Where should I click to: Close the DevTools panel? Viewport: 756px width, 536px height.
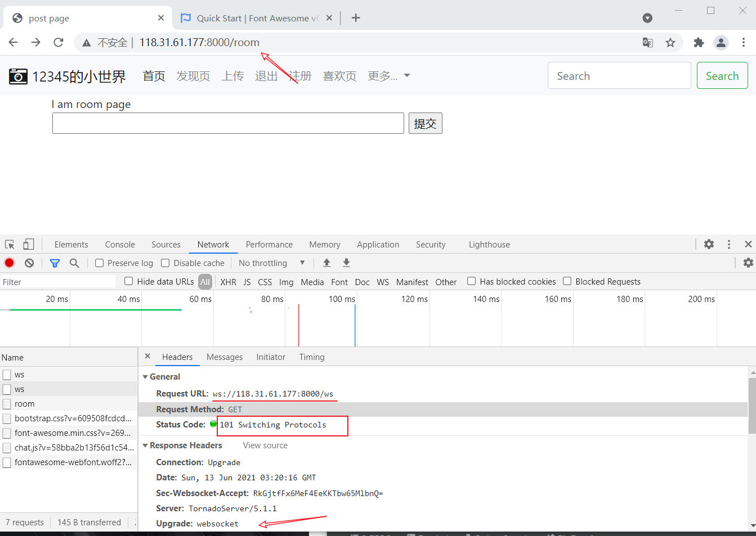coord(748,244)
